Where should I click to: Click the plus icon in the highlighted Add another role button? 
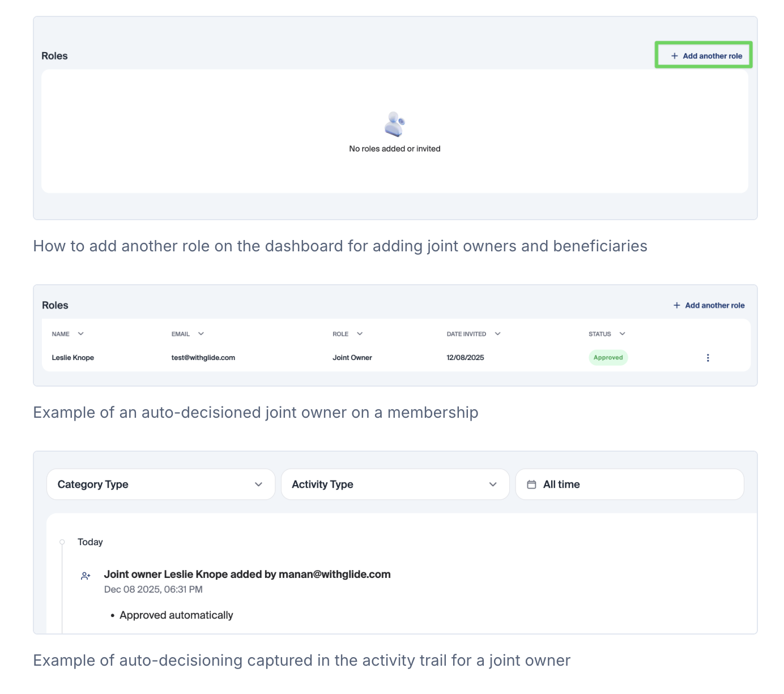674,55
